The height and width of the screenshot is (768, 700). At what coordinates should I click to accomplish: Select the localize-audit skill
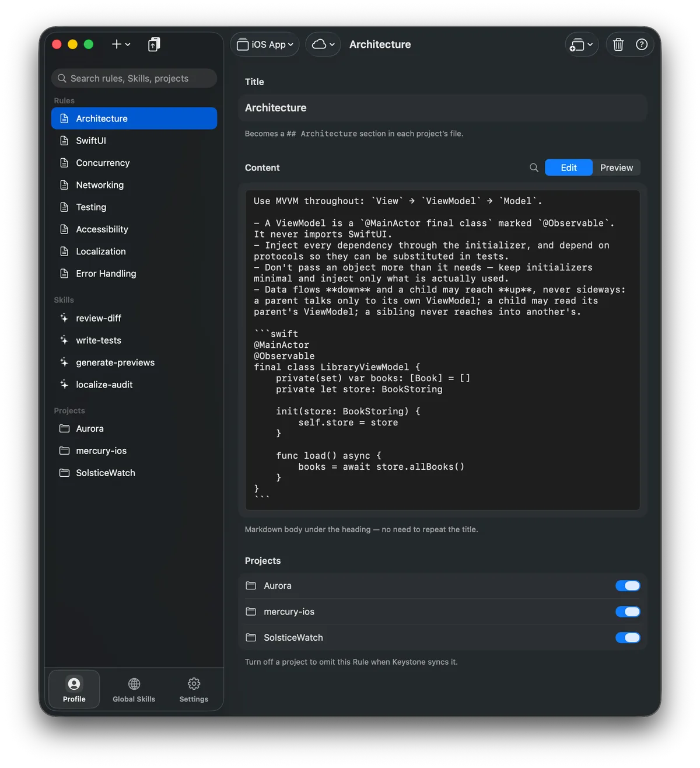click(134, 385)
